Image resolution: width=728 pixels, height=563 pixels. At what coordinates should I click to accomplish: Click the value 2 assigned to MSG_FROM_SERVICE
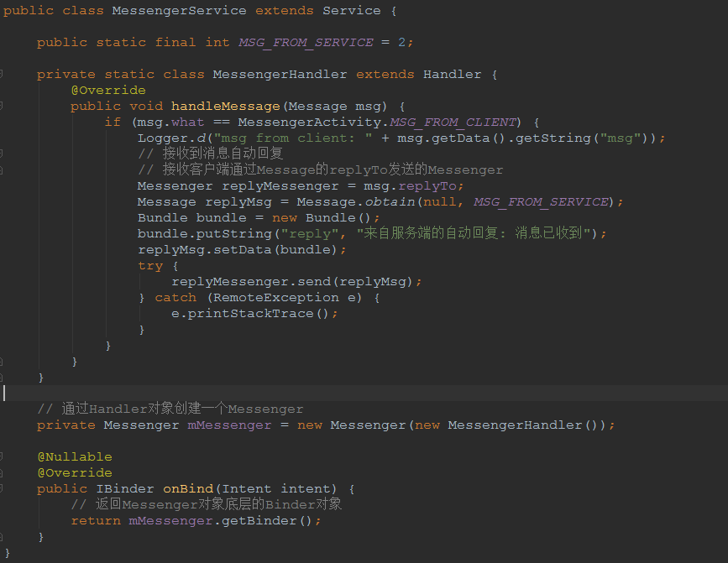(401, 43)
